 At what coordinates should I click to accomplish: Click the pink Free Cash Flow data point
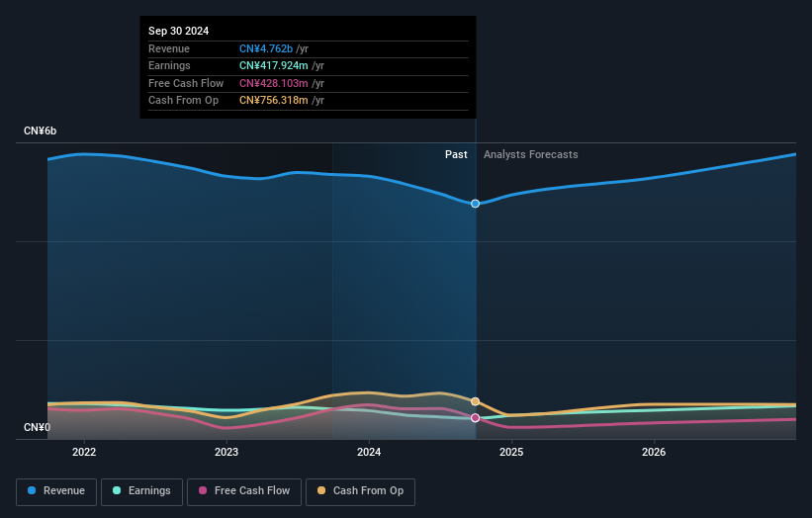[475, 417]
